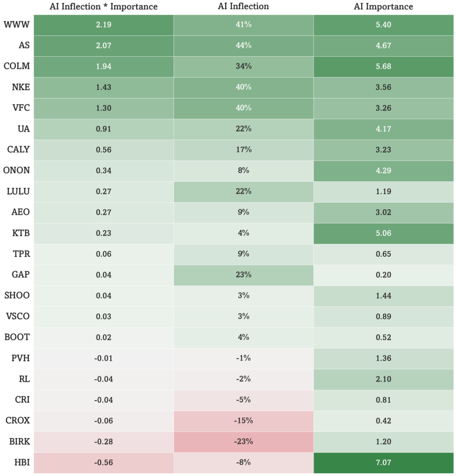Click the ONON 4.29 importance cell
This screenshot has width=456, height=476.
pyautogui.click(x=383, y=171)
